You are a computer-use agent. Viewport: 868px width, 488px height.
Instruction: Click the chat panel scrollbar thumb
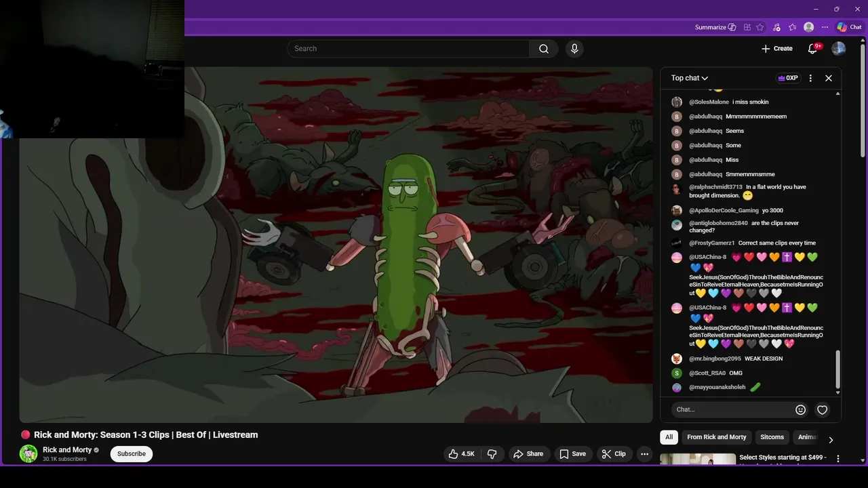[837, 369]
